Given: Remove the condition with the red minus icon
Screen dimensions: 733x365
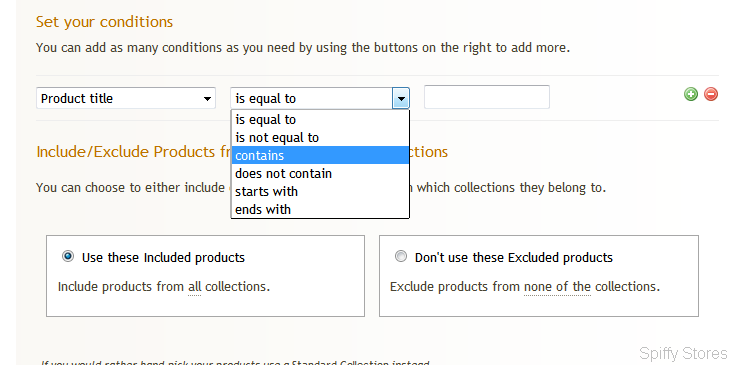Looking at the screenshot, I should [x=711, y=94].
